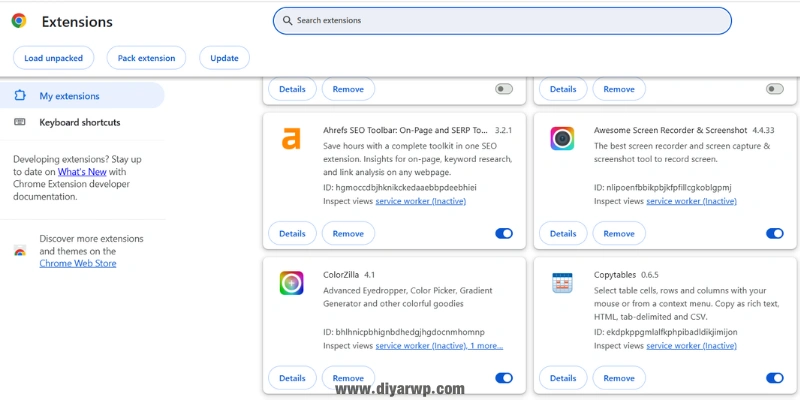This screenshot has width=800, height=400.
Task: Select Keyboard shortcuts in the sidebar
Action: coord(79,122)
